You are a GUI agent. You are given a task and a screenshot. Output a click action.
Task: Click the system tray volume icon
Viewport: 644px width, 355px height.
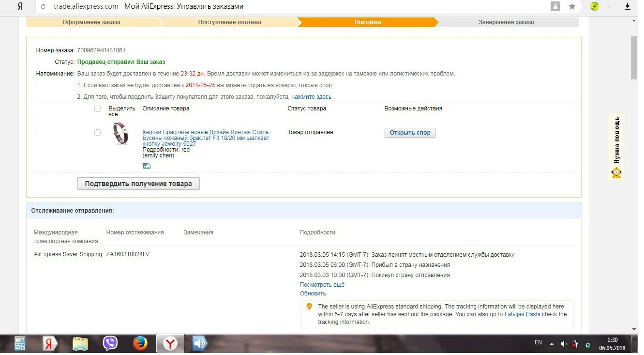point(564,344)
